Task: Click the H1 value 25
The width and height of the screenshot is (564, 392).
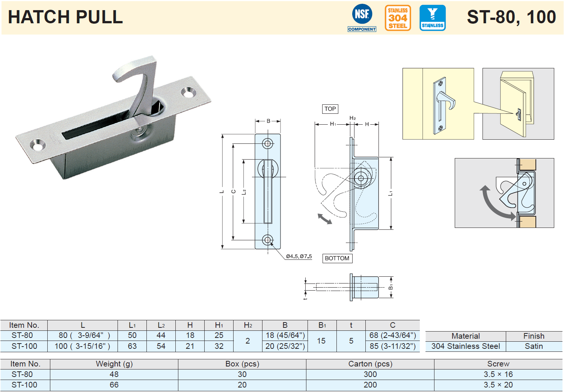Action: point(219,335)
